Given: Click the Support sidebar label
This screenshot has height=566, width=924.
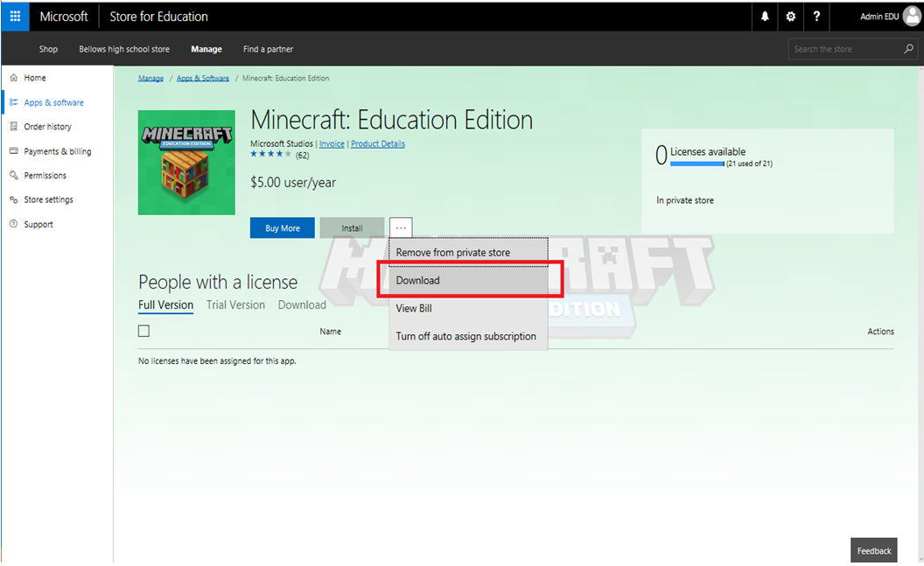Looking at the screenshot, I should (x=38, y=225).
